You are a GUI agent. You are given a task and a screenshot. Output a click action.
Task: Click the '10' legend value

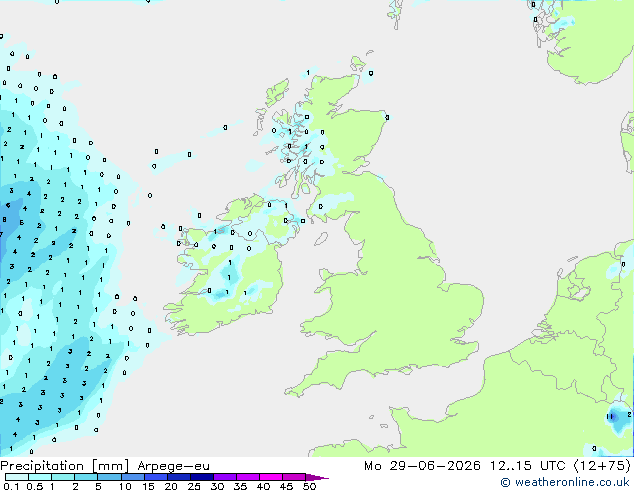tap(125, 486)
